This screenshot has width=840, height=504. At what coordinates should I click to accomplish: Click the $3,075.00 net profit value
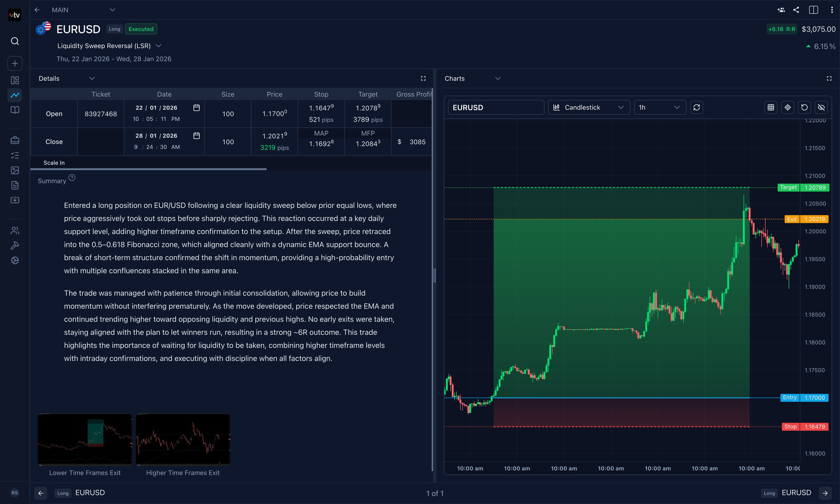(x=819, y=29)
